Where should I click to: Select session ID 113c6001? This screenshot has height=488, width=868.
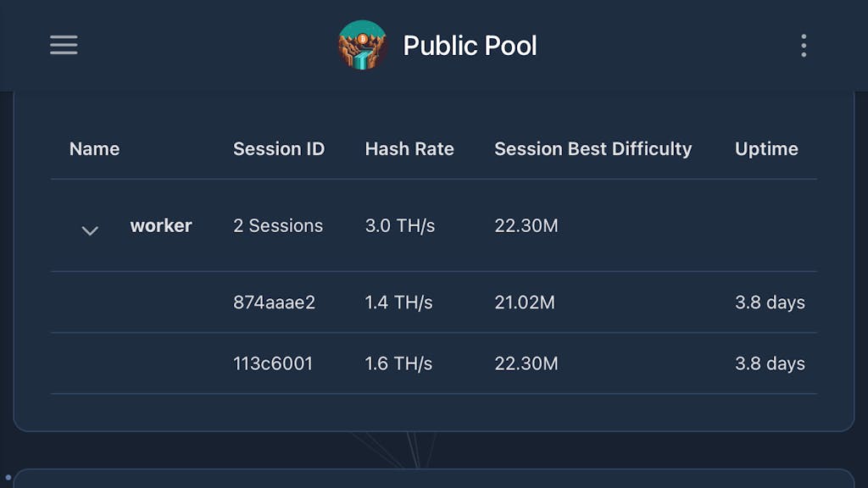click(x=273, y=363)
